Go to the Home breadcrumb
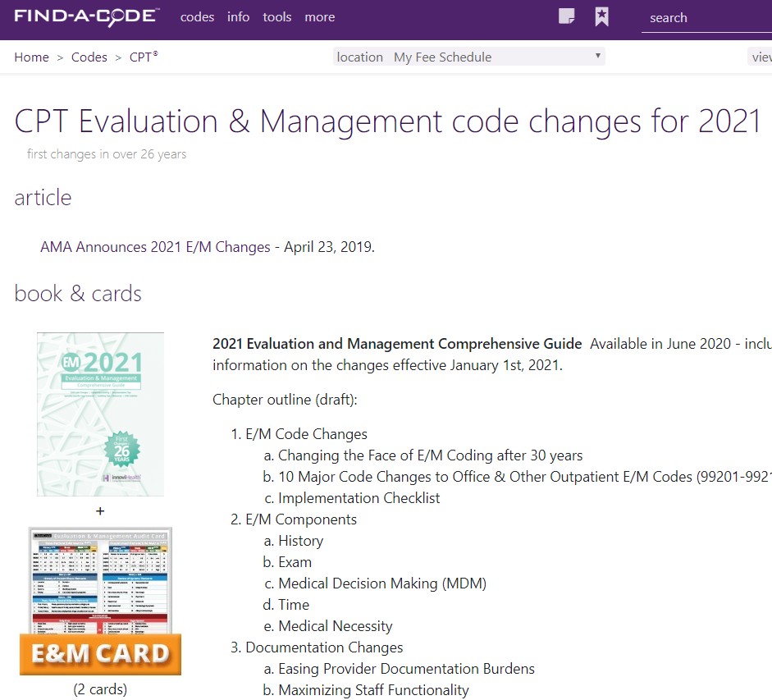This screenshot has width=772, height=700. tap(31, 57)
